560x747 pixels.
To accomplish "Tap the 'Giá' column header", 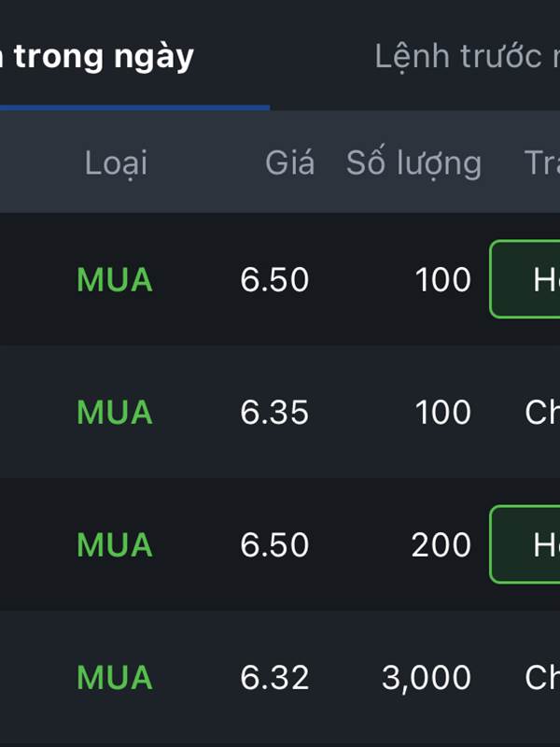I will click(x=289, y=162).
